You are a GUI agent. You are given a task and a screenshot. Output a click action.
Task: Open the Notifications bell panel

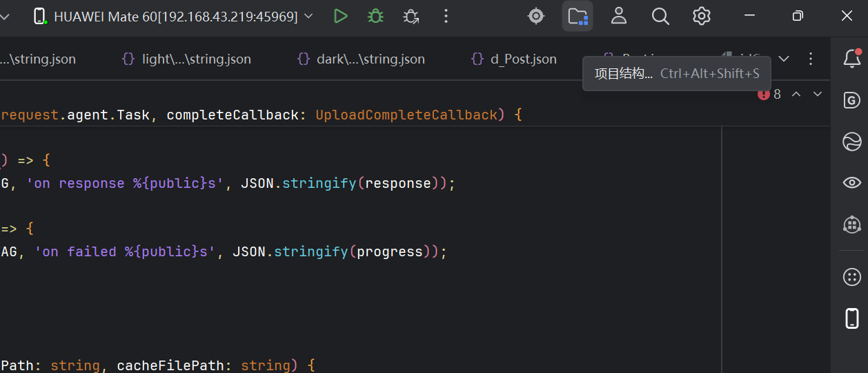(852, 59)
